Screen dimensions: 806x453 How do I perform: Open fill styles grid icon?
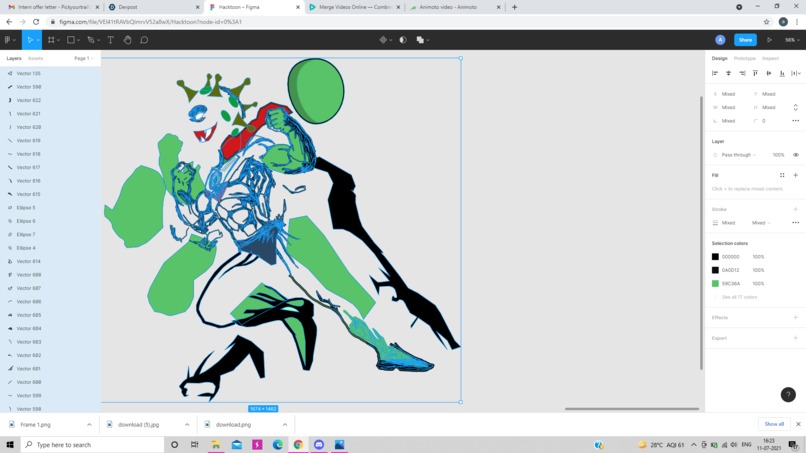(x=782, y=175)
